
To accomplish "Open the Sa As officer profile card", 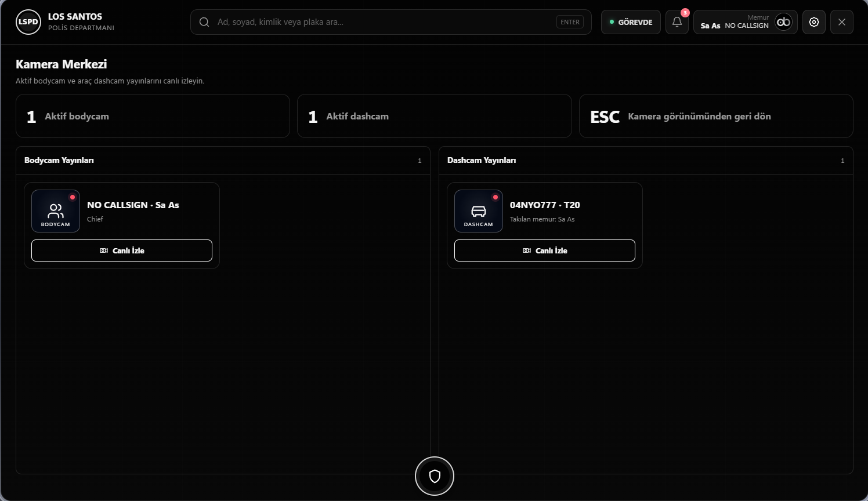I will click(746, 22).
